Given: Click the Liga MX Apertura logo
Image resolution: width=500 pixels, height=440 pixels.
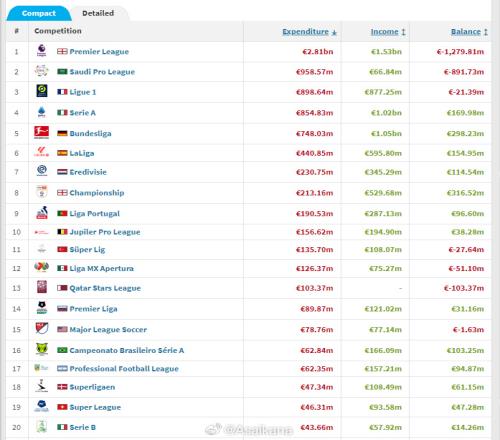Looking at the screenshot, I should [x=42, y=267].
